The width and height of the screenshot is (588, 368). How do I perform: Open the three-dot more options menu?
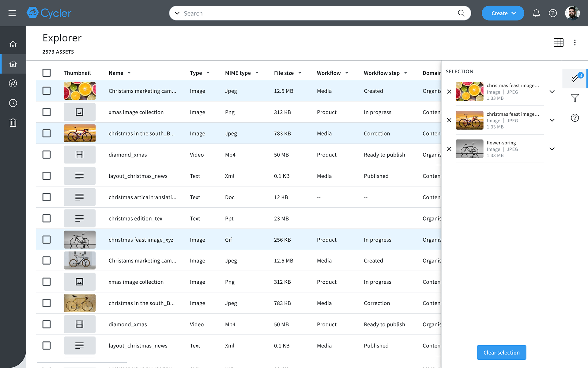click(575, 43)
